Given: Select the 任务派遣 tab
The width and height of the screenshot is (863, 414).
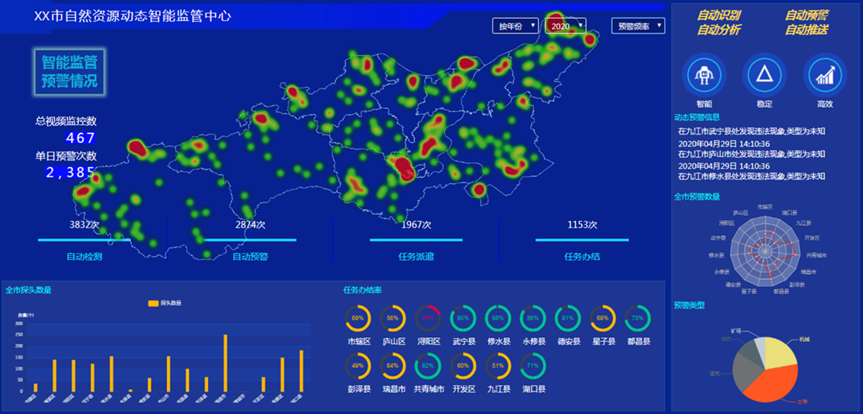Looking at the screenshot, I should click(415, 256).
